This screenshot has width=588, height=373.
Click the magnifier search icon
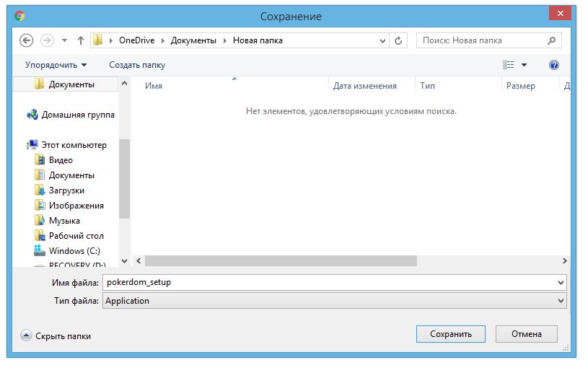(551, 40)
